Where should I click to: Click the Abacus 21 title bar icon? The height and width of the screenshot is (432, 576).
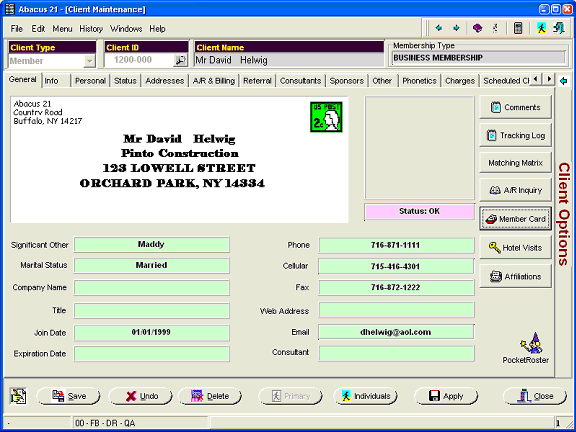click(10, 9)
